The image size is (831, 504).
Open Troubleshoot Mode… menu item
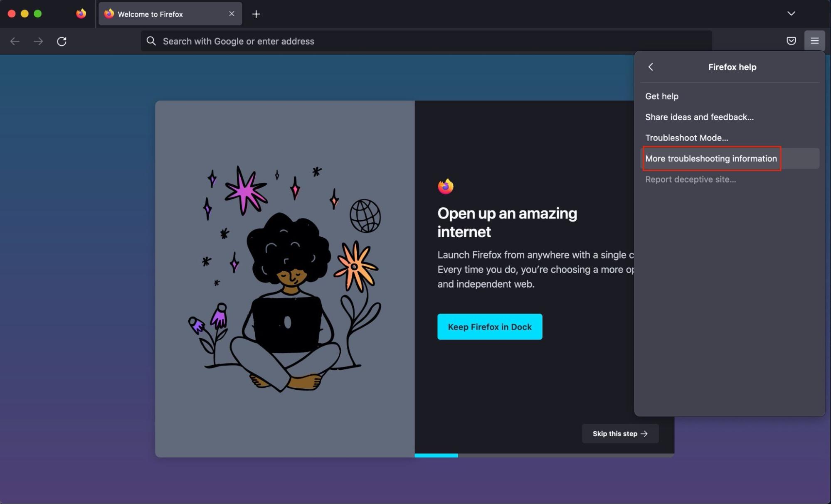(x=730, y=138)
